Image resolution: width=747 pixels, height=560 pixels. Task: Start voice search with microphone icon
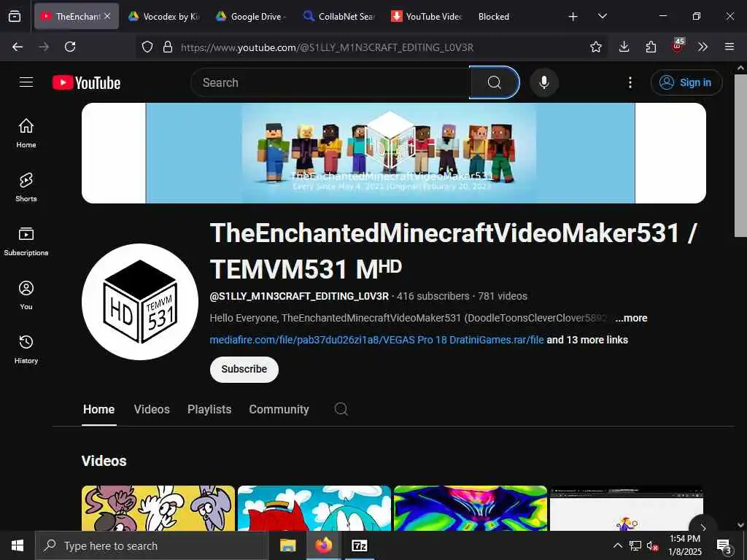tap(543, 82)
